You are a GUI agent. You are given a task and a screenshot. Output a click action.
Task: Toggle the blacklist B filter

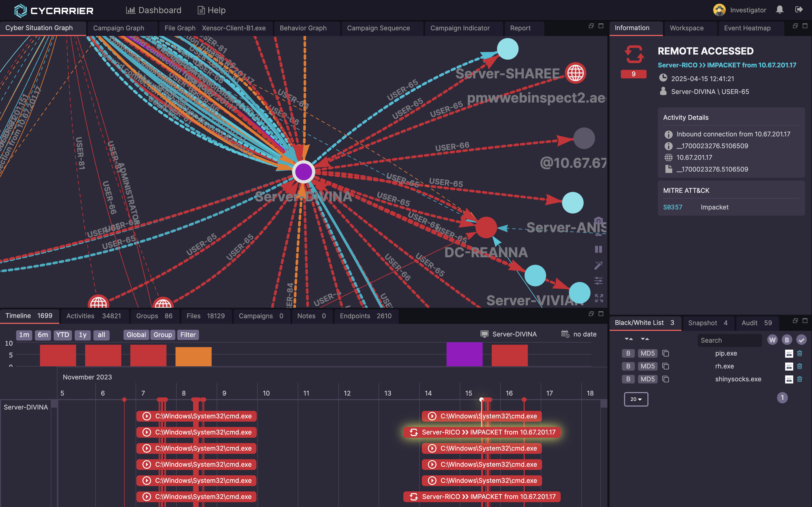coord(786,340)
